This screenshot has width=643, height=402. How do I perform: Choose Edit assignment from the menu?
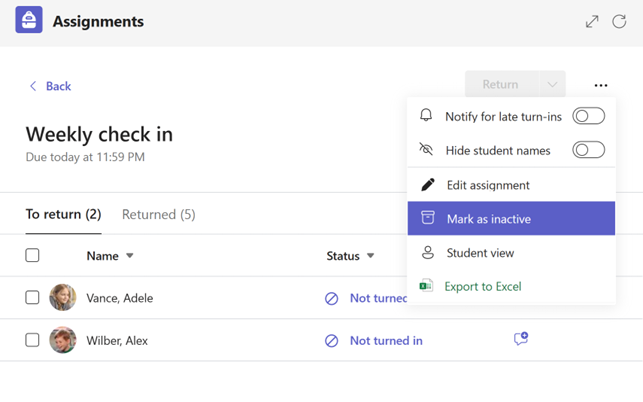(511, 185)
